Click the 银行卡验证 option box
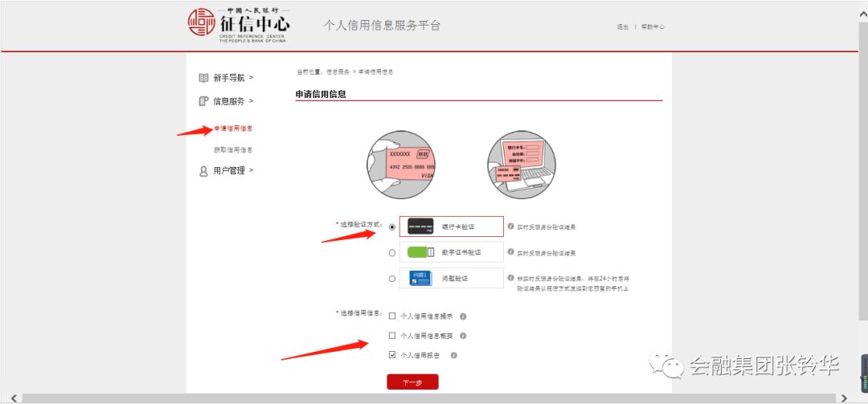 pyautogui.click(x=452, y=226)
